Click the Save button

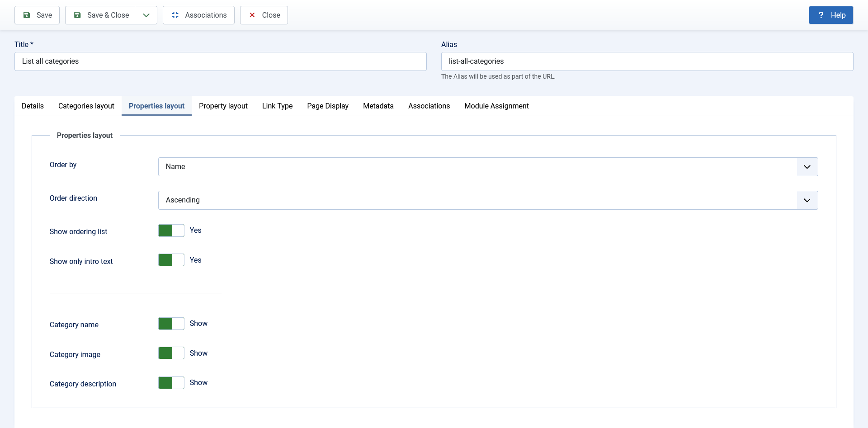click(x=37, y=15)
